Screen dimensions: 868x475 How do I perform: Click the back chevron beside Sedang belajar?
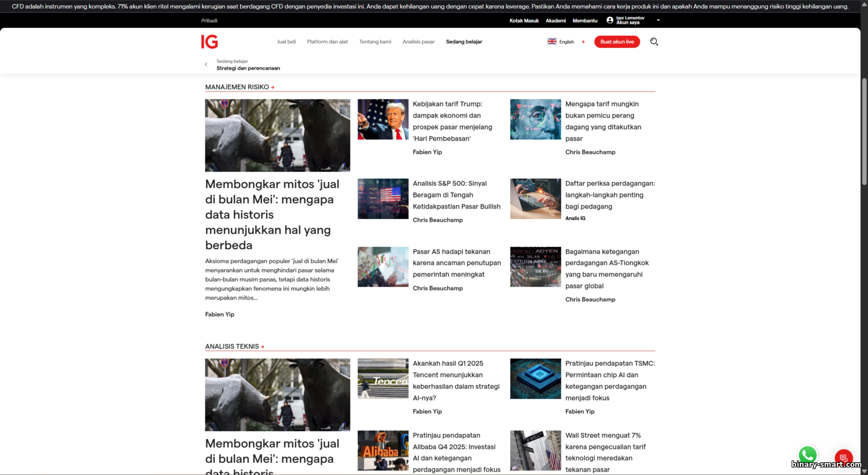[206, 65]
